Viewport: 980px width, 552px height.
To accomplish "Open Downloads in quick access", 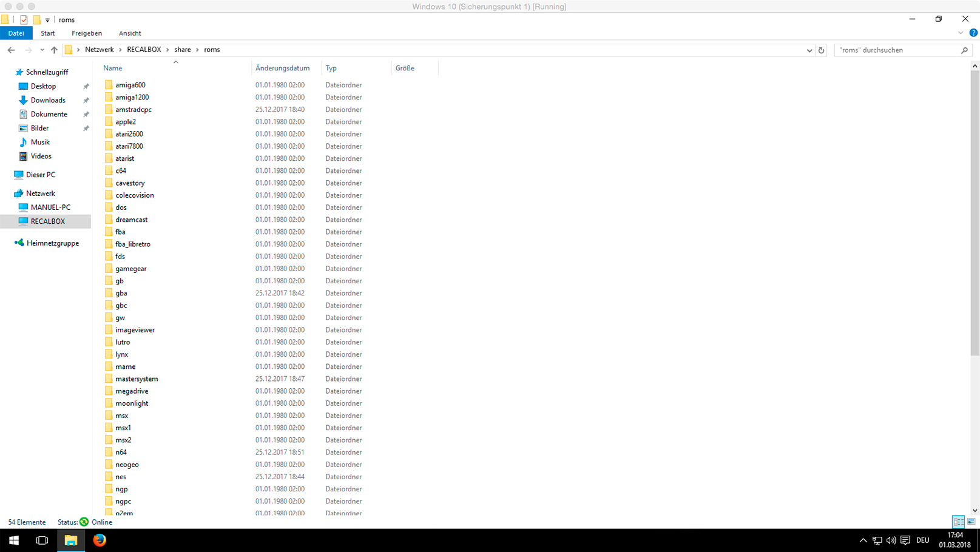I will 48,100.
